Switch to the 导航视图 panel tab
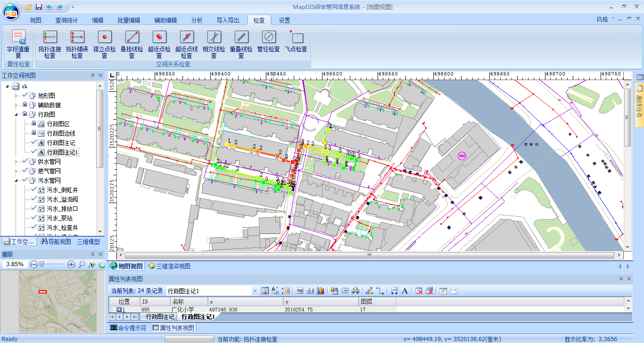The height and width of the screenshot is (343, 644). (x=56, y=242)
